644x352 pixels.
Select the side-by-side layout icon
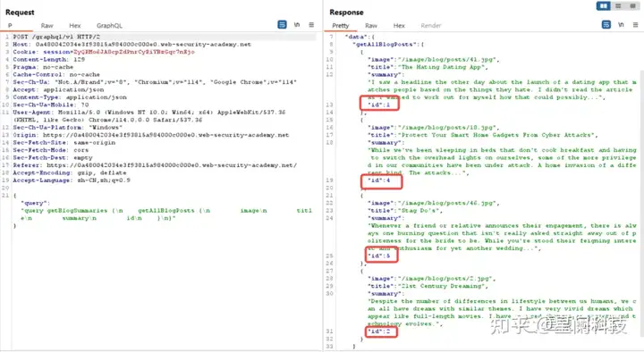(x=604, y=5)
